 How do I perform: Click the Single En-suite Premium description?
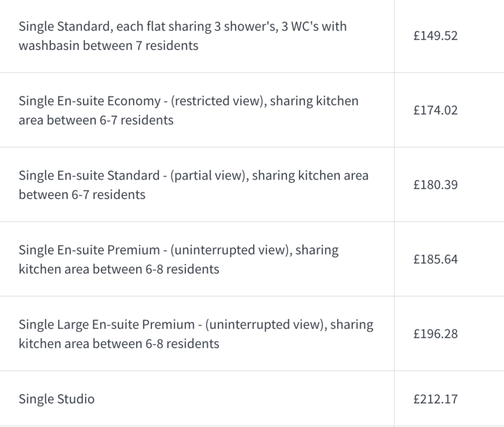(178, 260)
